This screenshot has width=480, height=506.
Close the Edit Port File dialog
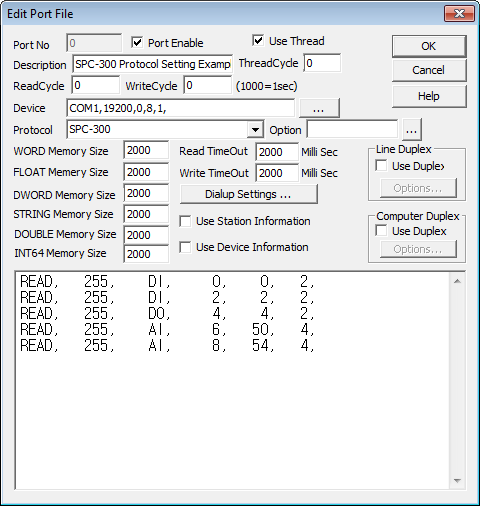[459, 13]
